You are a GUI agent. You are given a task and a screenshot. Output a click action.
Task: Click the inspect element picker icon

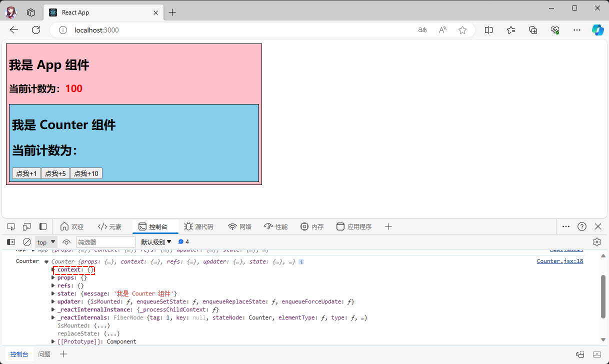coord(11,226)
